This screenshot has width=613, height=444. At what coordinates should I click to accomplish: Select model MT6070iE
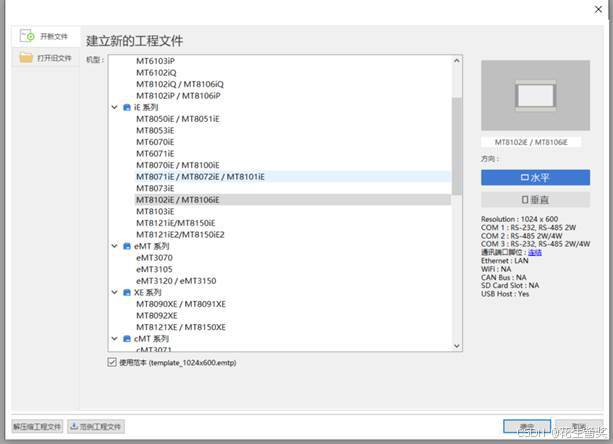(x=155, y=142)
